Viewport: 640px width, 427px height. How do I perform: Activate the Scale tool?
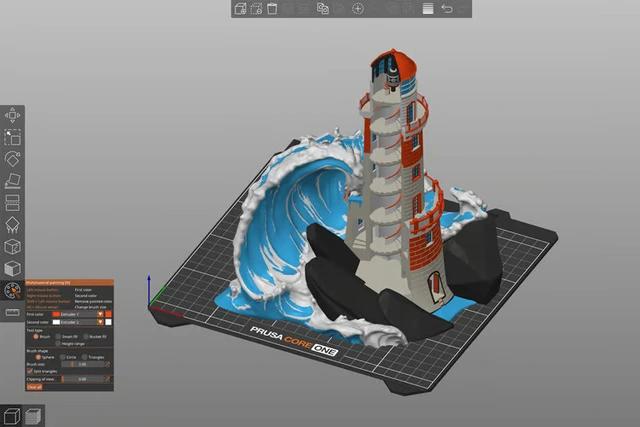pyautogui.click(x=13, y=138)
